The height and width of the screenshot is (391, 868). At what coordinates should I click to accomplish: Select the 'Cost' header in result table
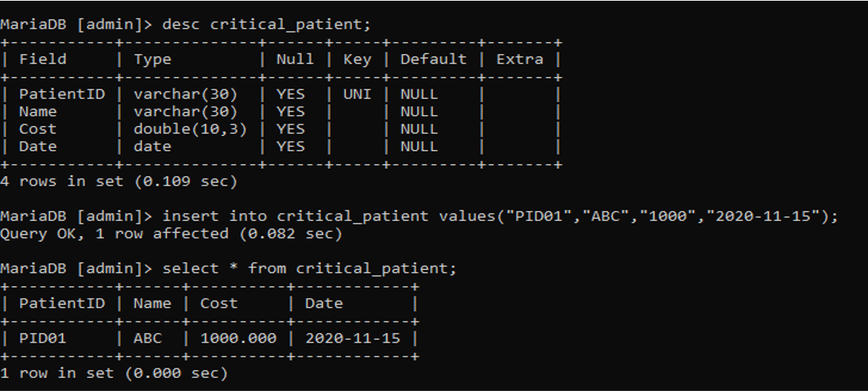click(219, 303)
